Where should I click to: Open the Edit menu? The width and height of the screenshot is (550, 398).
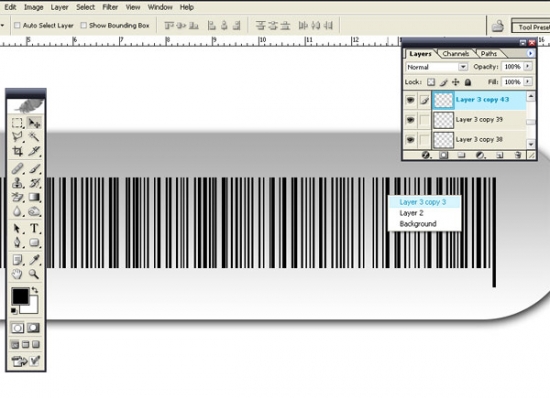click(10, 7)
